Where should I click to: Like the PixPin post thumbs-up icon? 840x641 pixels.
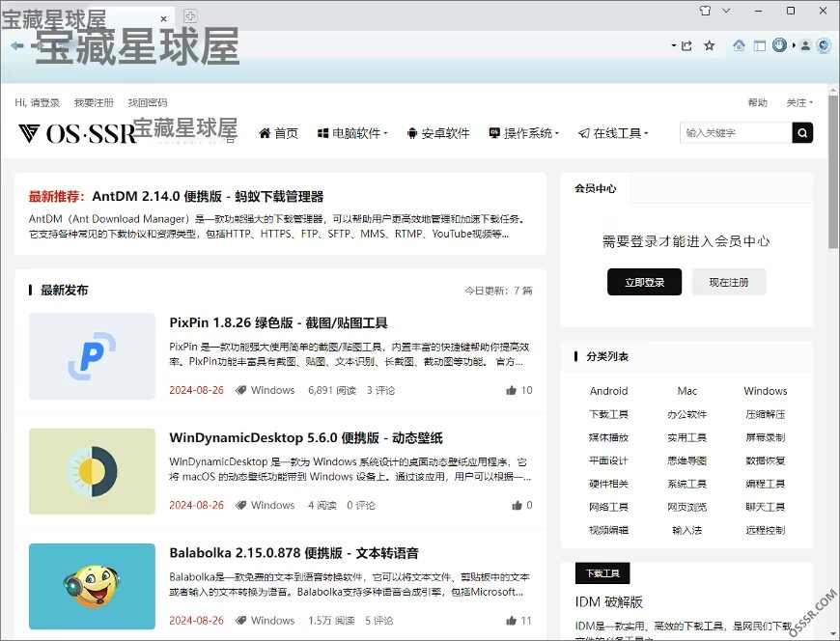[x=511, y=390]
